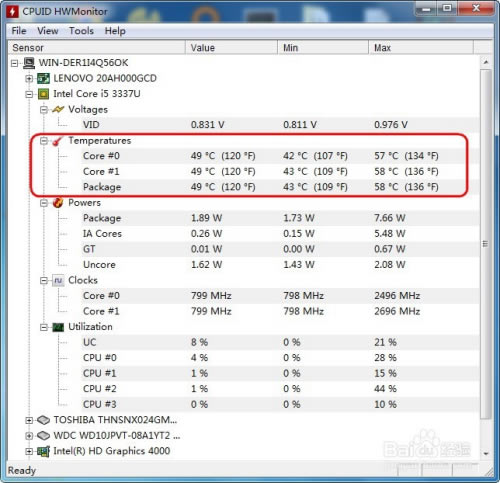This screenshot has height=483, width=500.
Task: Click the computer icon beside WIN-DER1I4Q56OK
Action: [x=29, y=63]
